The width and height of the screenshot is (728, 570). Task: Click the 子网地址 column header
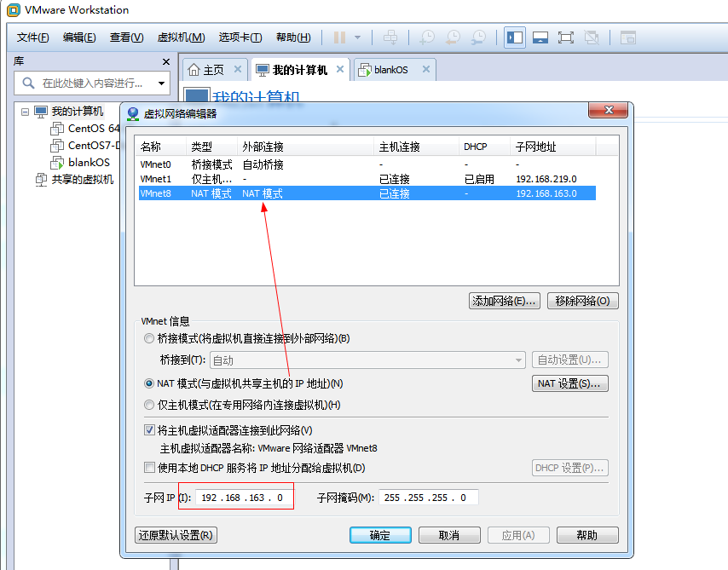[553, 147]
